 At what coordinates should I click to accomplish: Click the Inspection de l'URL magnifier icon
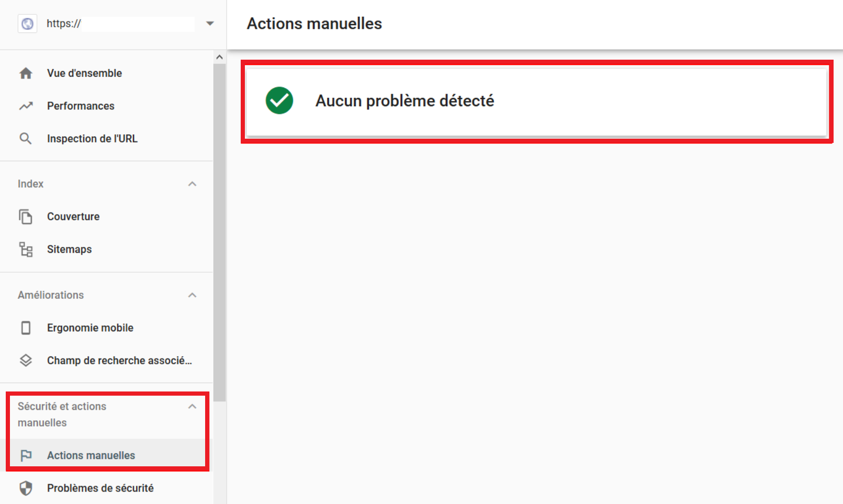26,138
